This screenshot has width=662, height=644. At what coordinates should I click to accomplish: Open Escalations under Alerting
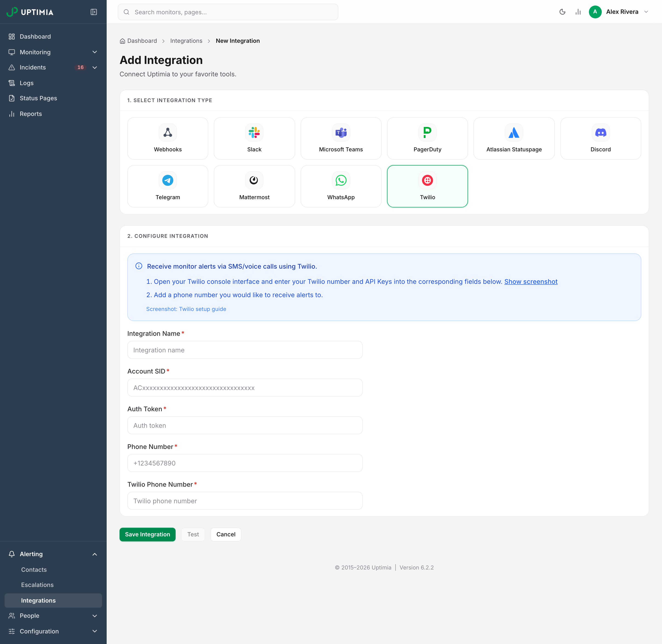click(53, 585)
